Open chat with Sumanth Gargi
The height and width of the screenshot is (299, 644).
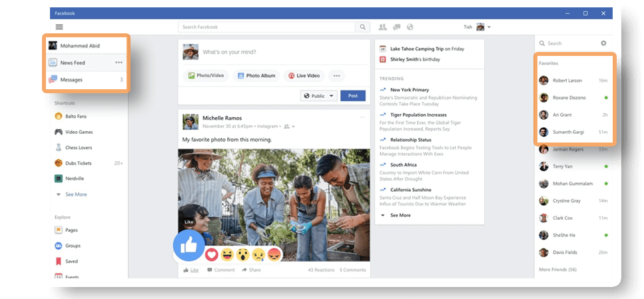pos(573,133)
